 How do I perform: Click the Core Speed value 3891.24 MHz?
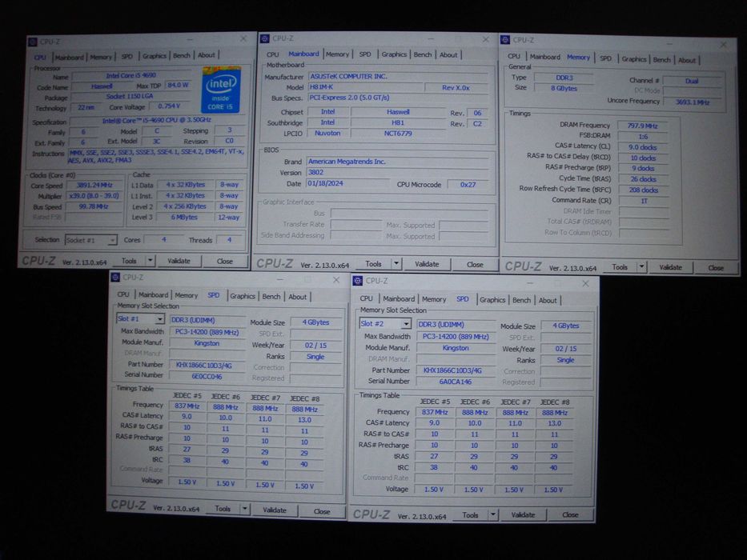point(94,185)
